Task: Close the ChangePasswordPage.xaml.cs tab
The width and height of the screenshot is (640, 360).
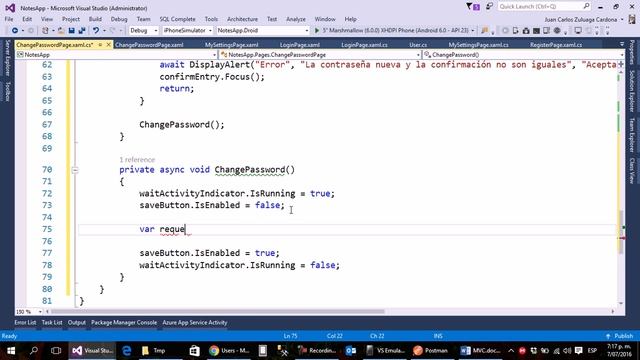Action: [109, 44]
